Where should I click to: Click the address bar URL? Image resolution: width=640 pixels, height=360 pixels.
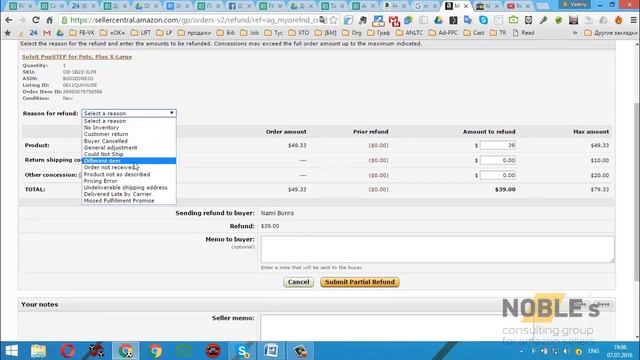195,20
